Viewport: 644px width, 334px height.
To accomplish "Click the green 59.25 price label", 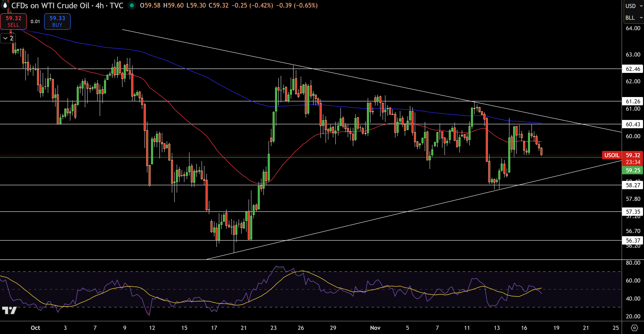I will tap(633, 170).
